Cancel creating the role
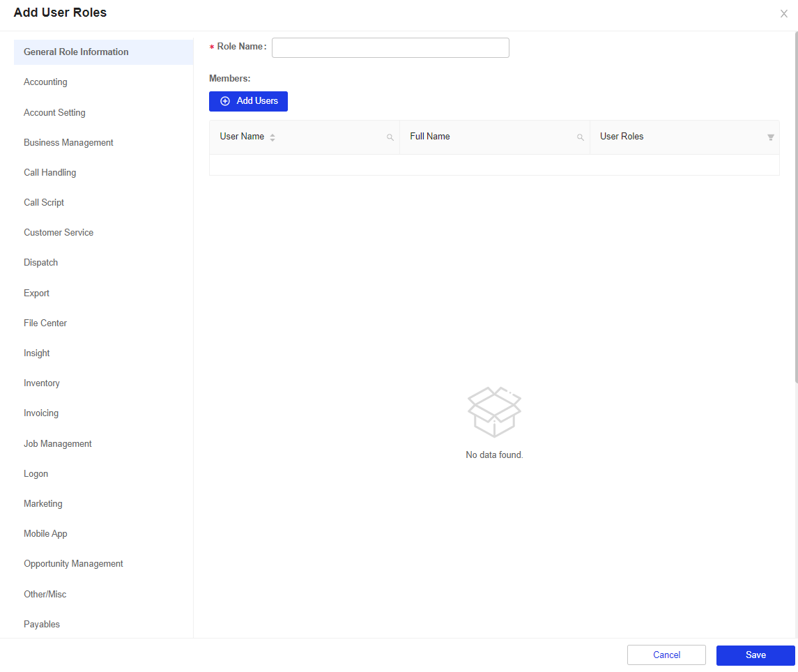The height and width of the screenshot is (672, 798). coord(666,655)
